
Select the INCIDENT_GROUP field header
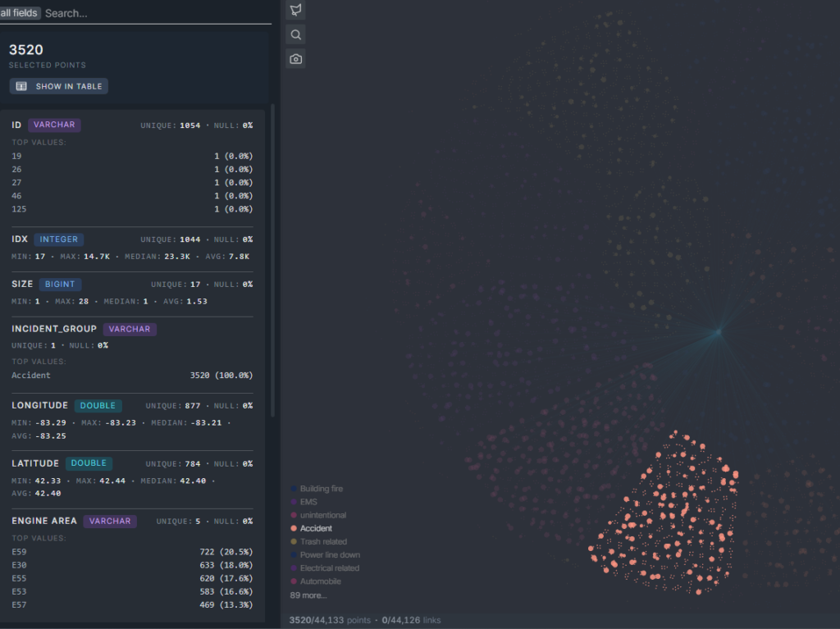pos(54,329)
